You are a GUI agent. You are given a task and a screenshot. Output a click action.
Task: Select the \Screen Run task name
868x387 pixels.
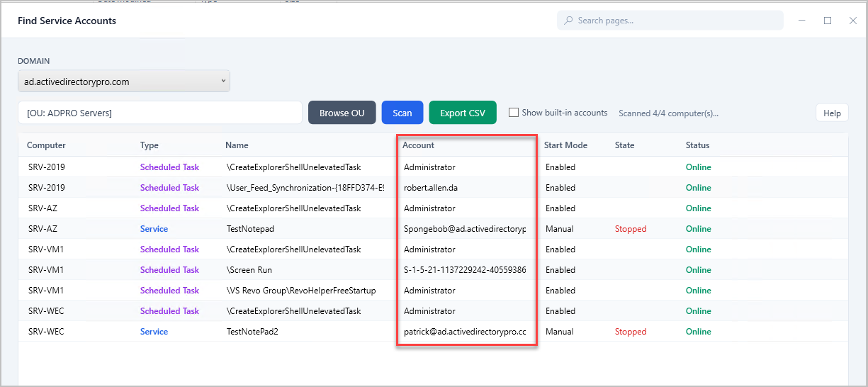click(249, 270)
